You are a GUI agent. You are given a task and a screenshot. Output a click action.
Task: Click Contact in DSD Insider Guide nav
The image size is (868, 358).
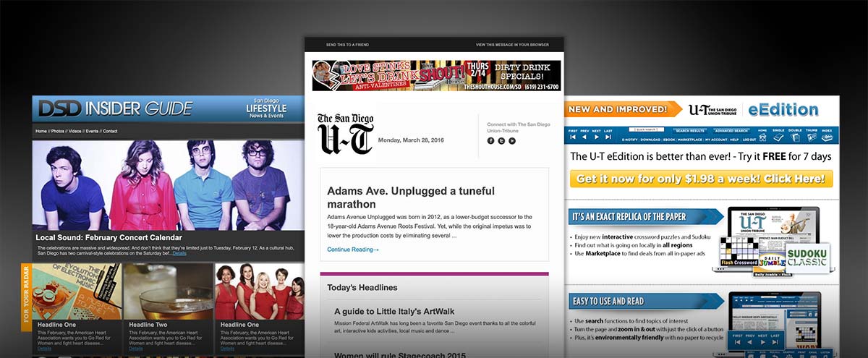tap(110, 131)
